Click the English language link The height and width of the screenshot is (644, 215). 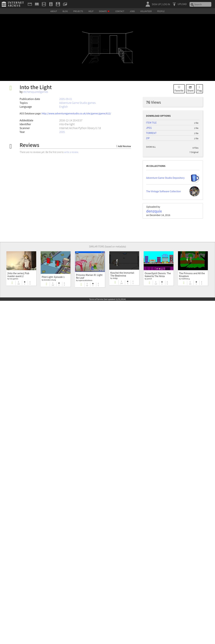click(x=63, y=106)
